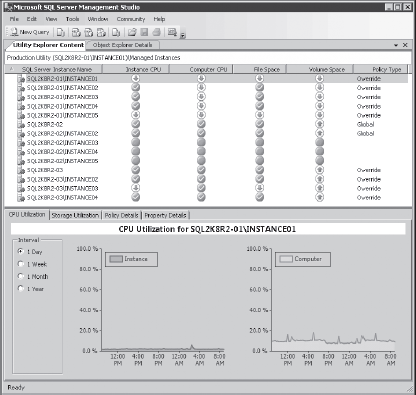Screen dimensions: 416x395
Task: Close the Utility Explorer Content document tab
Action: click(x=405, y=45)
